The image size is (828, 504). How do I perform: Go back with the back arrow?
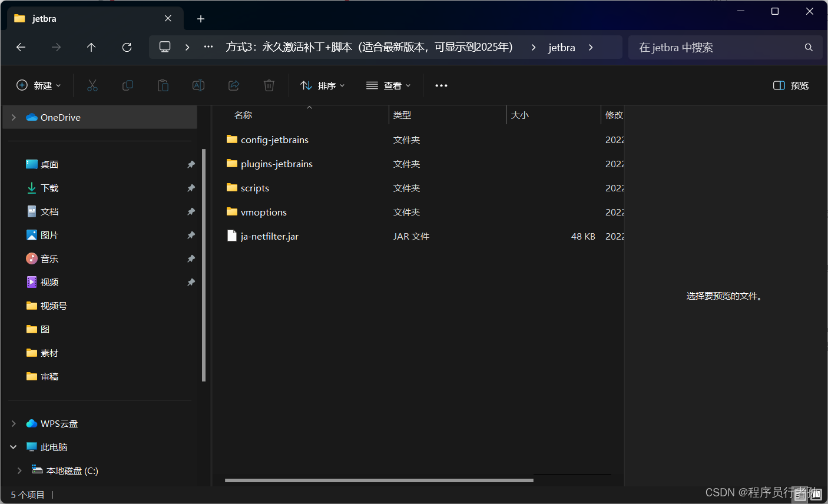coord(21,47)
